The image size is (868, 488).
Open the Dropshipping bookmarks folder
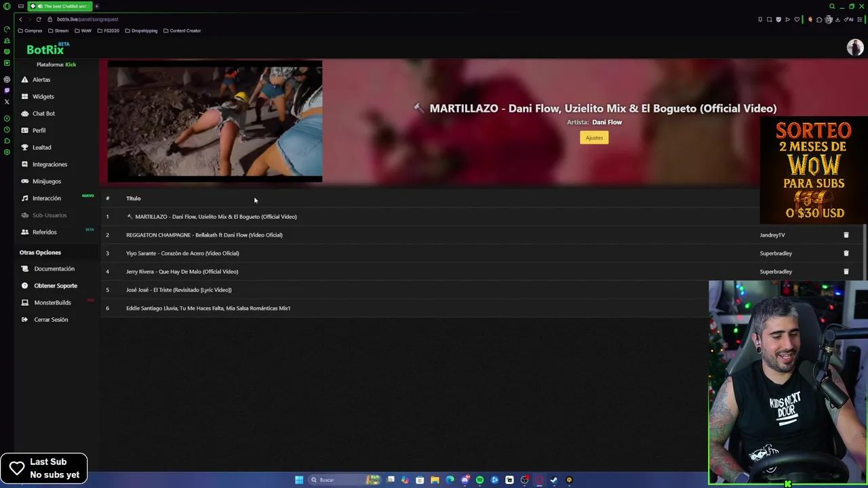click(141, 30)
